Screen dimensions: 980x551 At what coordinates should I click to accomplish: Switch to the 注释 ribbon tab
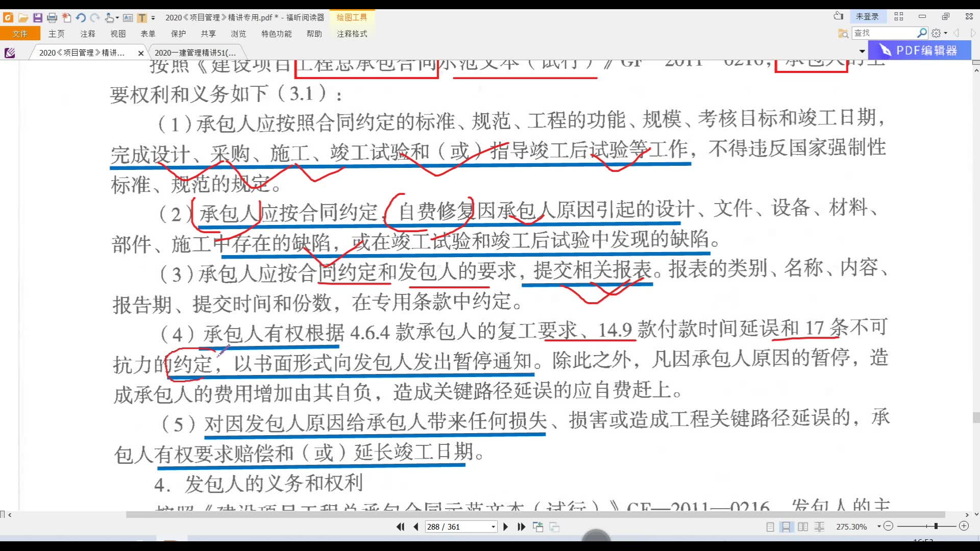coord(87,34)
